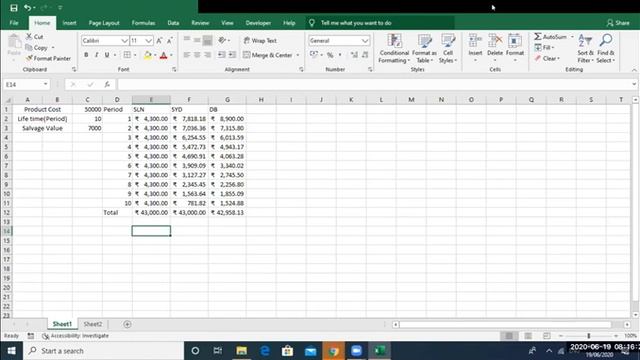Open Clear options

click(x=547, y=58)
